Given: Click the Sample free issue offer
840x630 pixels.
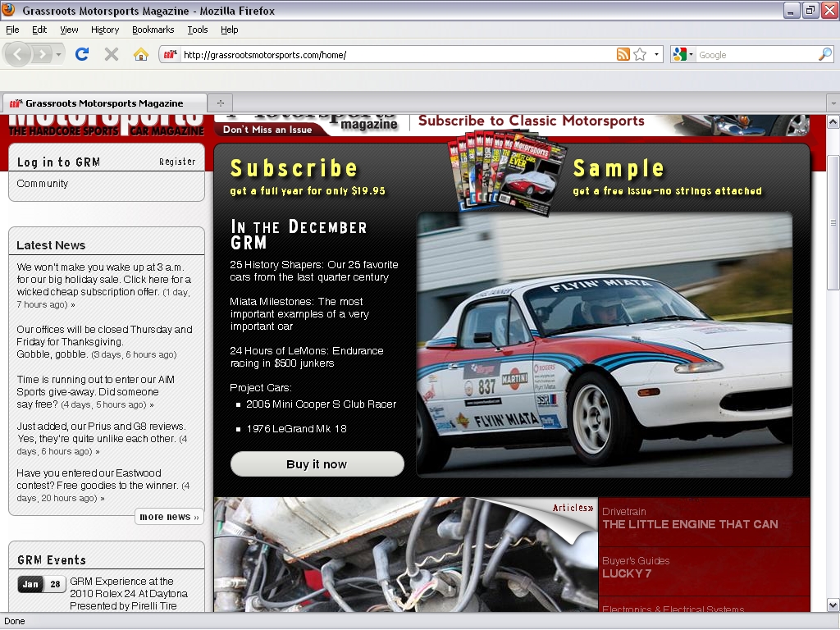Looking at the screenshot, I should 667,177.
